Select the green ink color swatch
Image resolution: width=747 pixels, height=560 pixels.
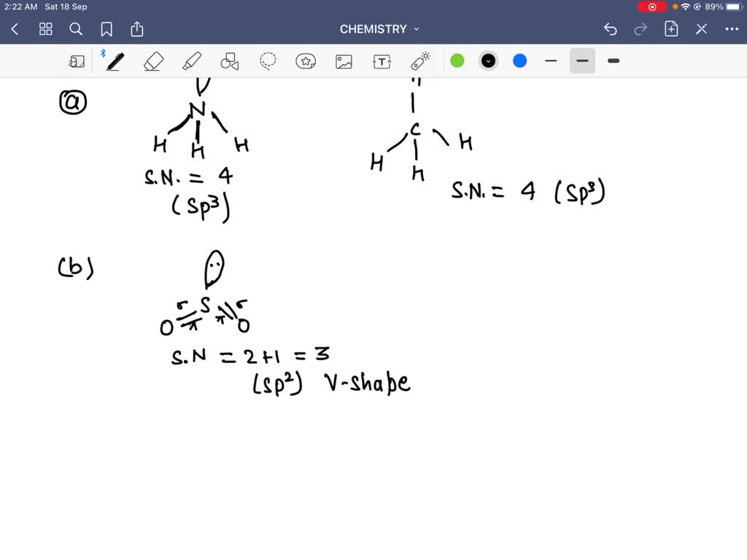[x=457, y=61]
